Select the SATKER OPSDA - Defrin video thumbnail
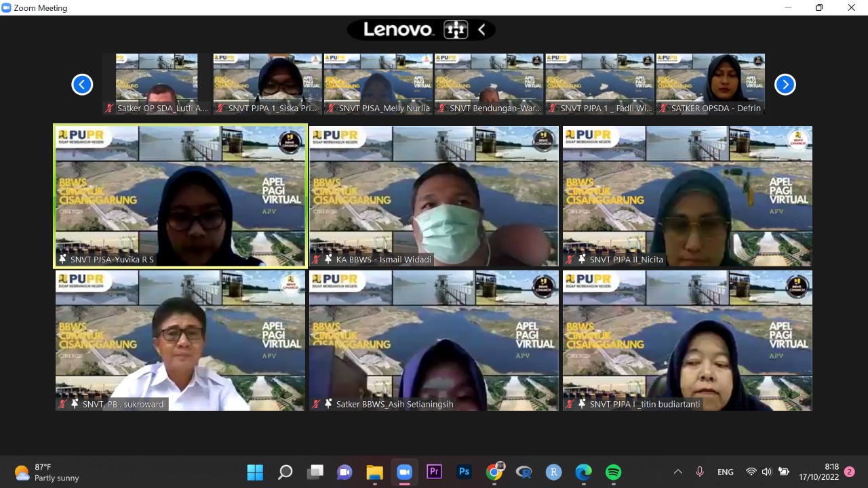This screenshot has width=868, height=488. [710, 84]
